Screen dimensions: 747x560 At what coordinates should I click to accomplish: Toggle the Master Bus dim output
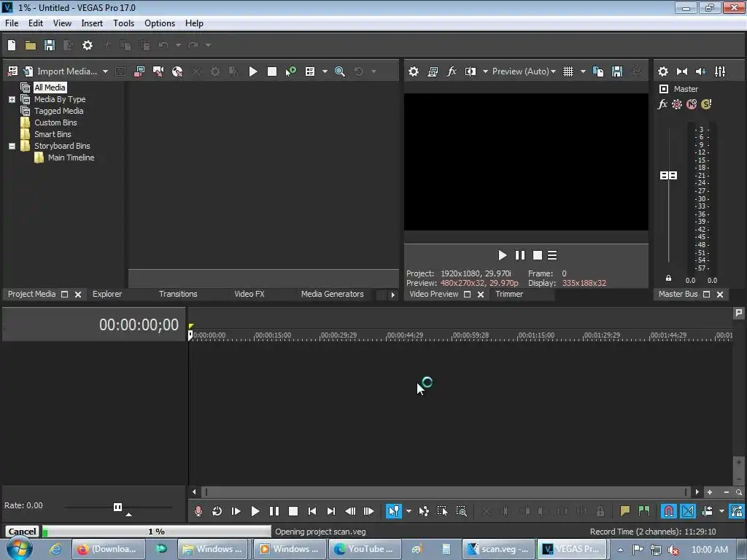(x=701, y=71)
